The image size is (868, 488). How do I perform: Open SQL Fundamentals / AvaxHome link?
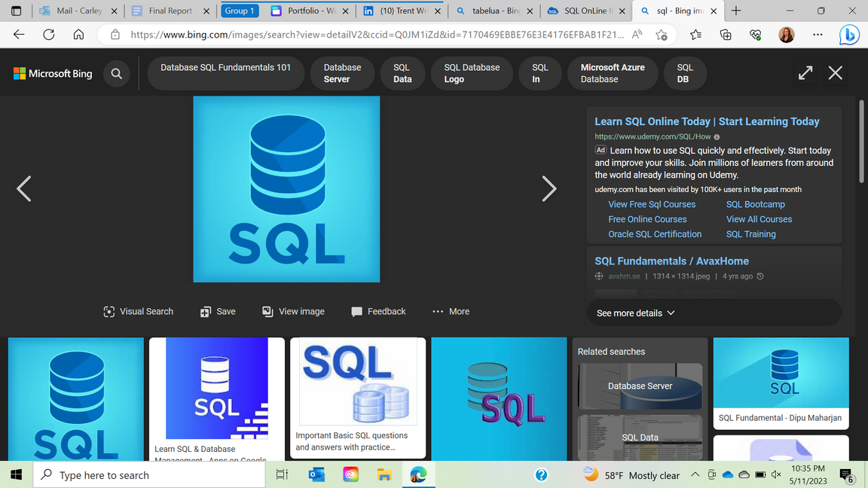click(671, 261)
